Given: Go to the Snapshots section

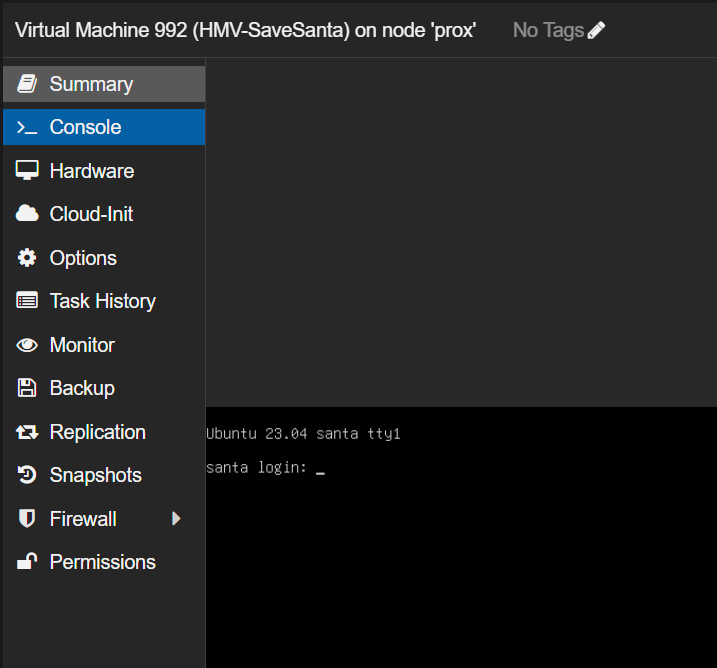Looking at the screenshot, I should pyautogui.click(x=95, y=475).
